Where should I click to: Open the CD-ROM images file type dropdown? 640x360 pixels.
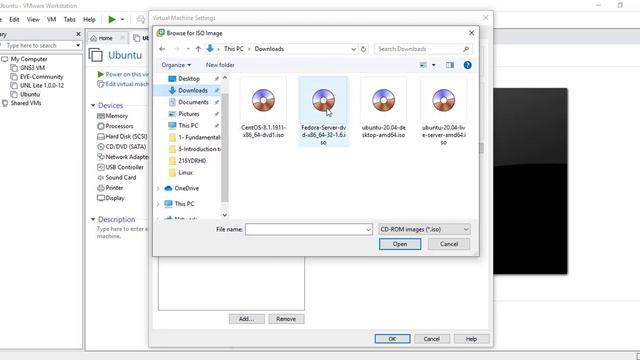coord(424,229)
